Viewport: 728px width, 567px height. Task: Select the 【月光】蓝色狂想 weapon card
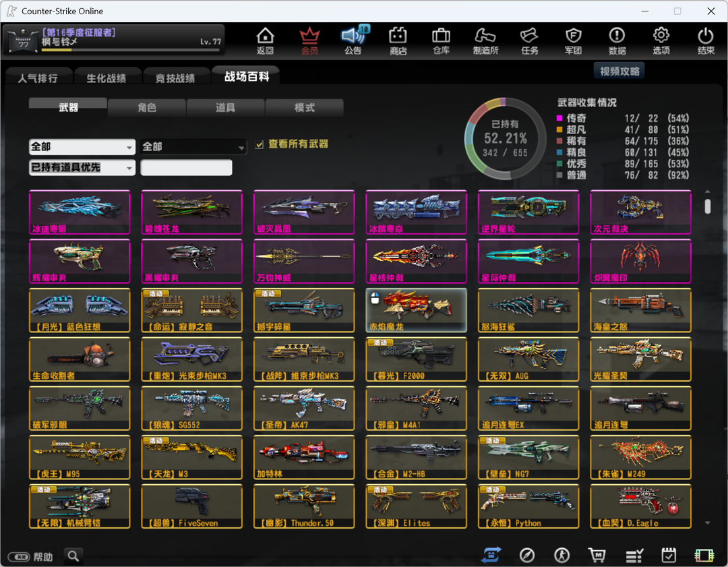tap(80, 310)
